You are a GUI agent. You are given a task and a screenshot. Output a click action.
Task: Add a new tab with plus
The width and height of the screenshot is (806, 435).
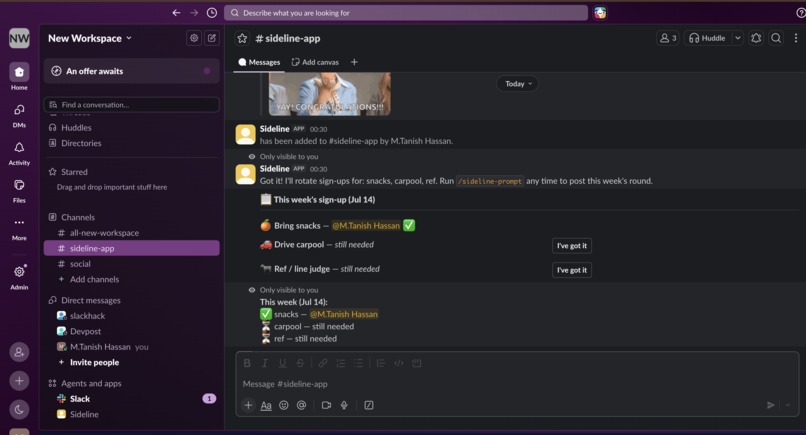[354, 62]
